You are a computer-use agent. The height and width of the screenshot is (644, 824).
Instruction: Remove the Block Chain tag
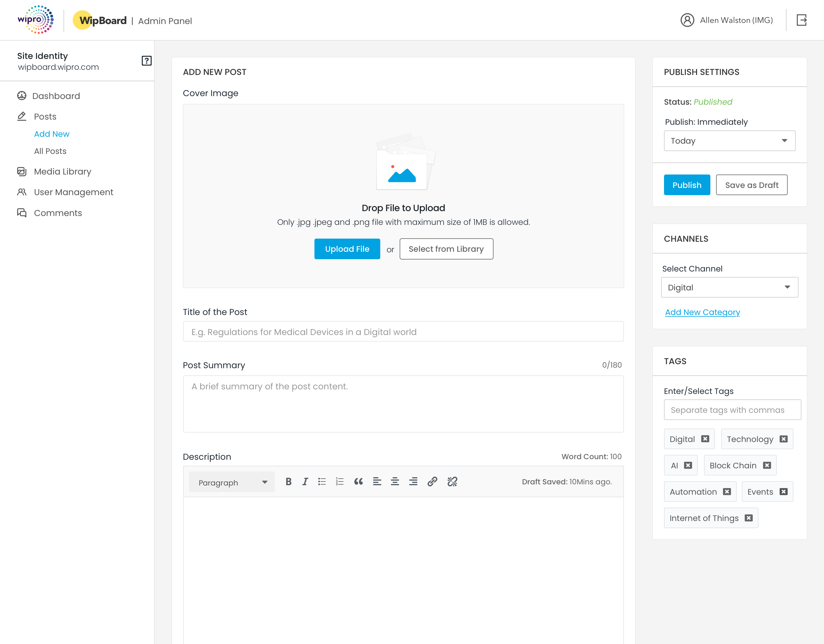(x=767, y=465)
